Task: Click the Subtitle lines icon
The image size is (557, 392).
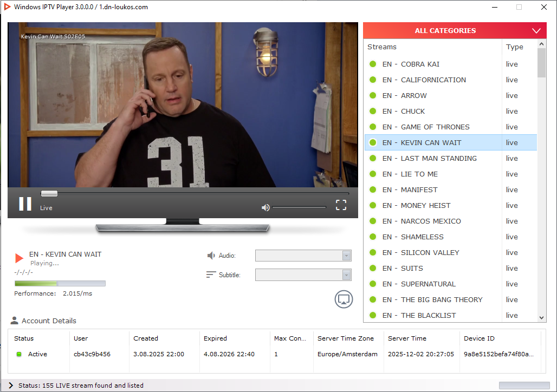Action: [211, 275]
